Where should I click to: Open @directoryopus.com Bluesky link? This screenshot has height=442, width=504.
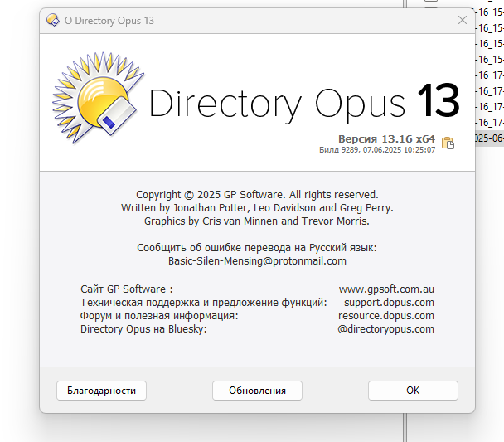(385, 329)
